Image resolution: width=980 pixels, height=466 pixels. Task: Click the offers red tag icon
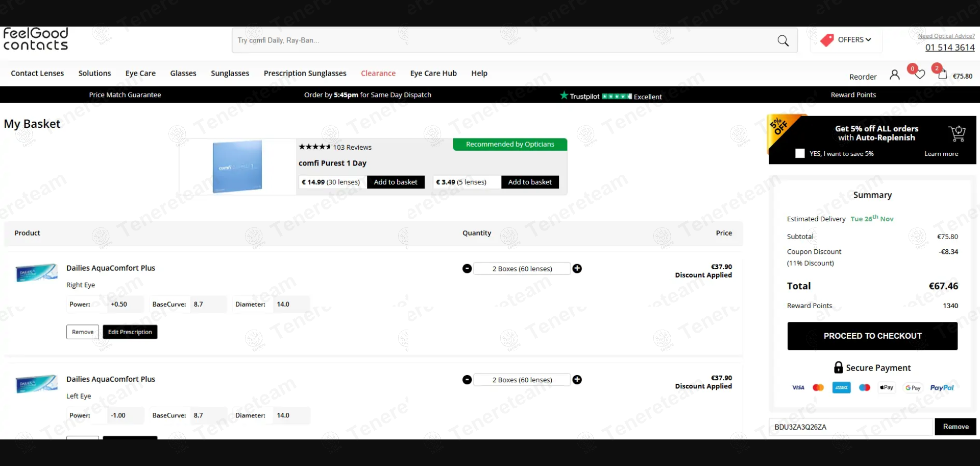click(827, 40)
